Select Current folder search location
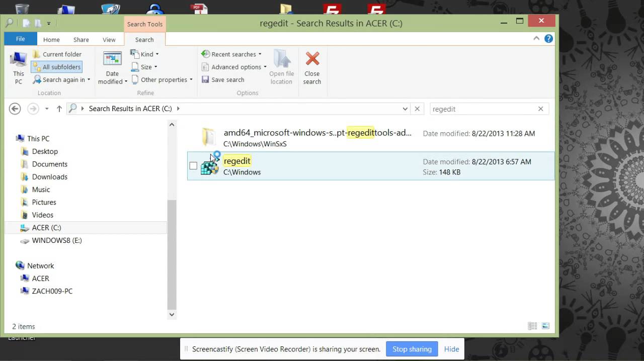The width and height of the screenshot is (644, 361). [x=57, y=54]
